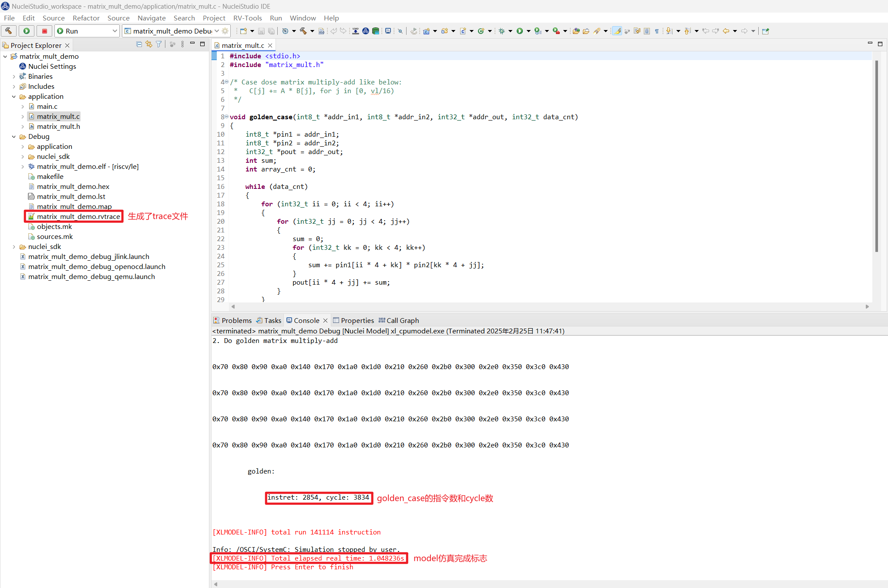Switch to the Properties tab
The height and width of the screenshot is (588, 888).
click(x=353, y=320)
